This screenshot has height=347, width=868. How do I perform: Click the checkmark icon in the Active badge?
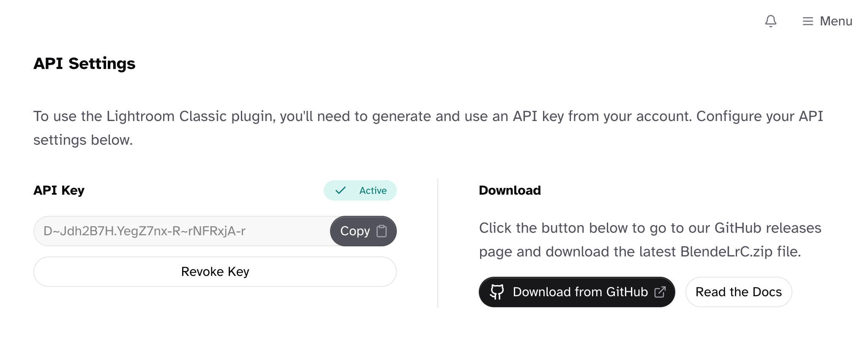click(x=340, y=190)
